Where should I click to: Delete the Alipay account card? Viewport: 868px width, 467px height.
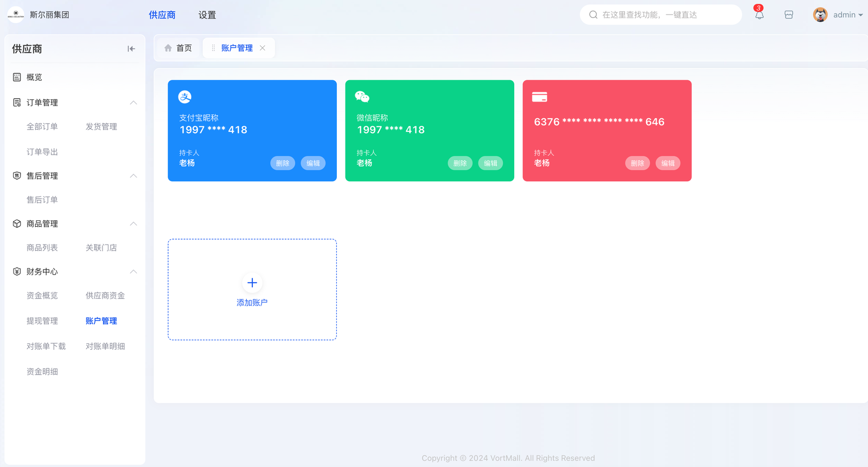(283, 163)
